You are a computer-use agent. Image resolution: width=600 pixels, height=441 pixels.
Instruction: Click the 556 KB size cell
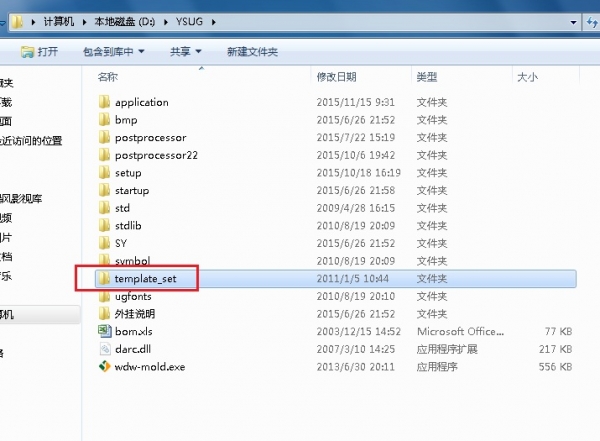tap(555, 366)
